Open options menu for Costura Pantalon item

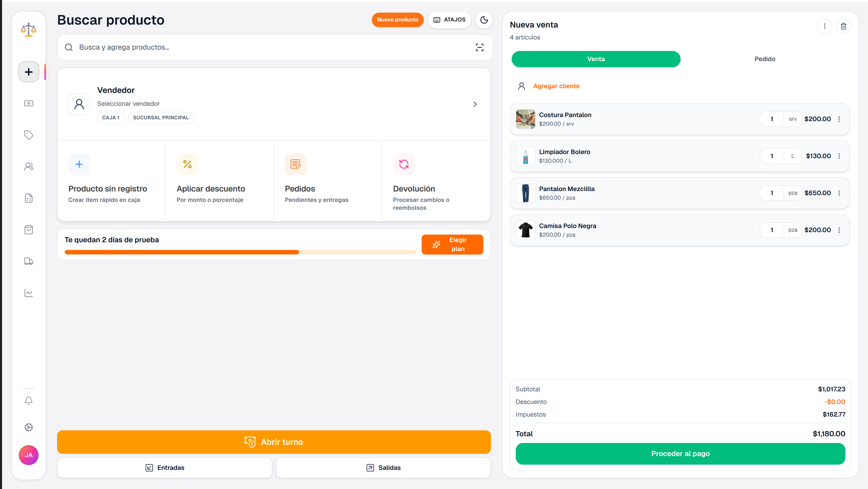839,119
